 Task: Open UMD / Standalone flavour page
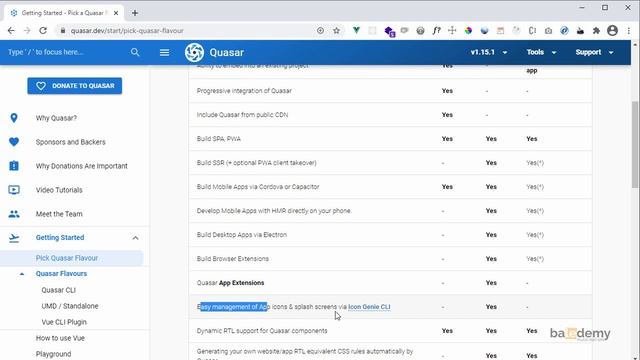click(x=70, y=306)
